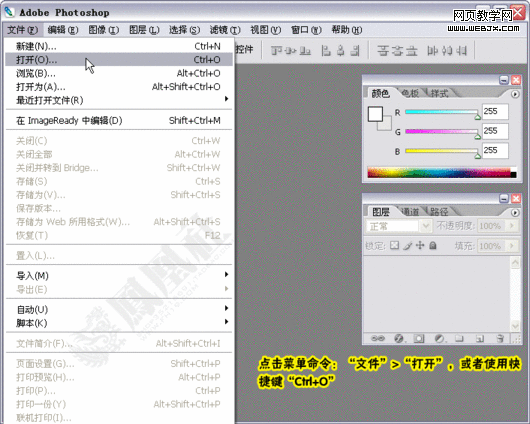Click the G channel color slider
The width and height of the screenshot is (530, 424).
(442, 132)
